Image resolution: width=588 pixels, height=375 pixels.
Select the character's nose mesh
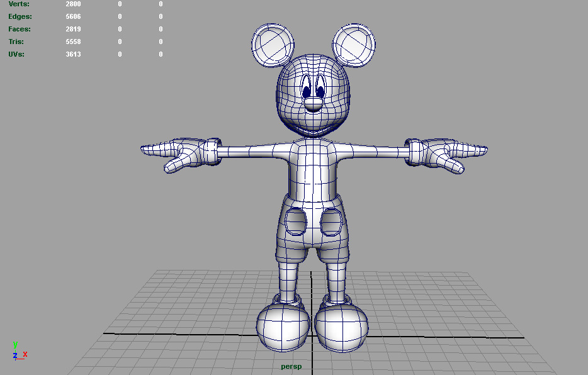[x=313, y=104]
